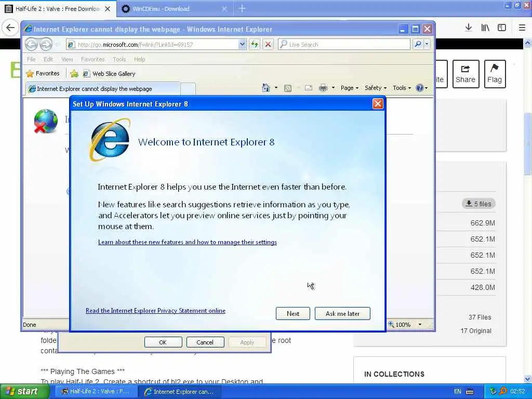532x399 pixels.
Task: Open Firefox Library icon
Action: [x=485, y=28]
